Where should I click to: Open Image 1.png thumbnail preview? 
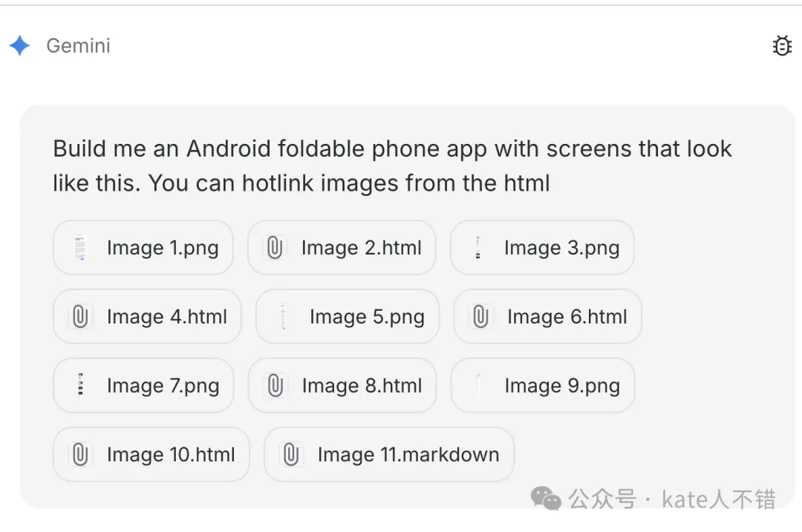pos(80,248)
